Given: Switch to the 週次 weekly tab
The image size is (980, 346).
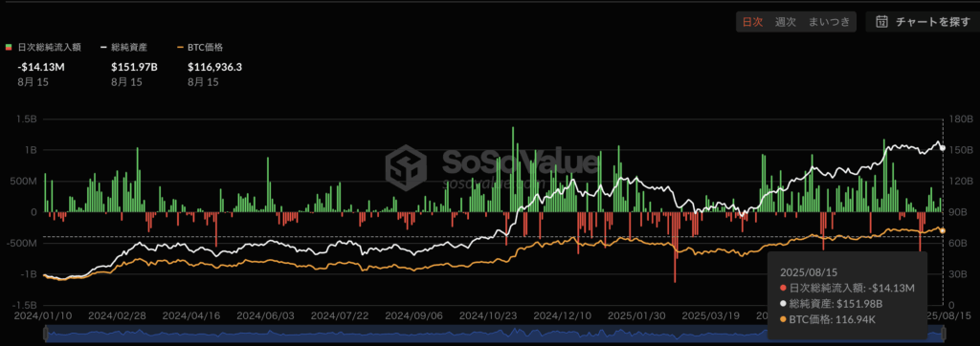Looking at the screenshot, I should 786,22.
